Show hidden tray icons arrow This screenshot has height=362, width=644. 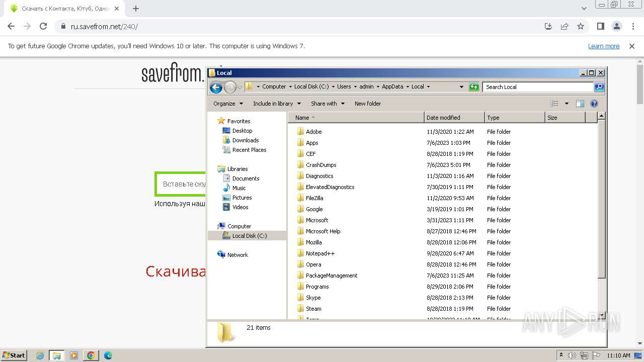tap(561, 355)
